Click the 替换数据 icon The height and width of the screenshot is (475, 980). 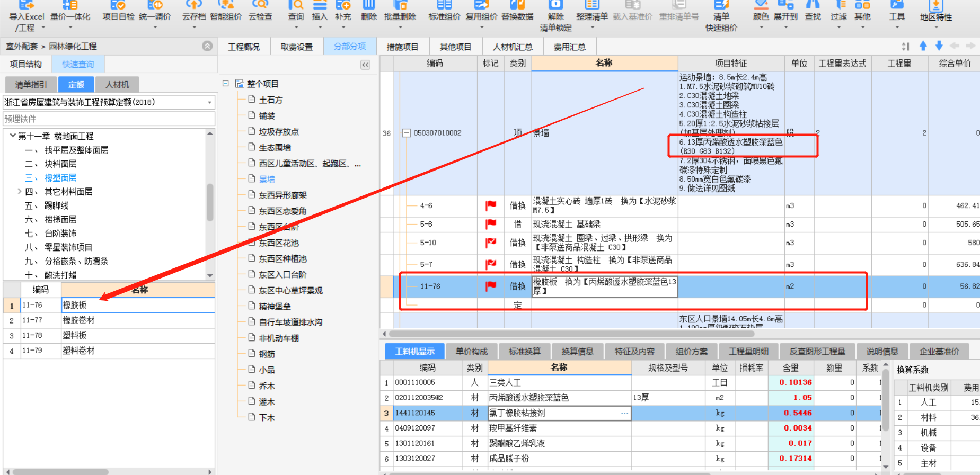pos(517,12)
